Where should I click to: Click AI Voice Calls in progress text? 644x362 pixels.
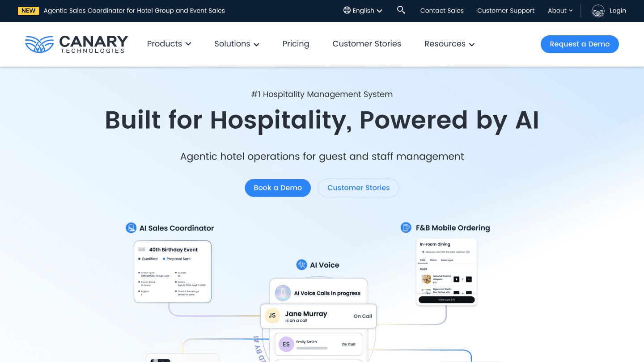pyautogui.click(x=327, y=293)
